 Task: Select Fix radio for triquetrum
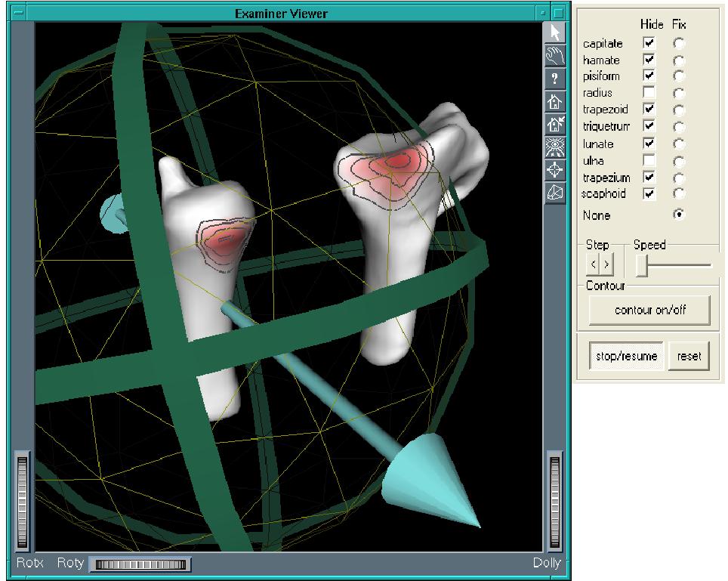point(679,127)
